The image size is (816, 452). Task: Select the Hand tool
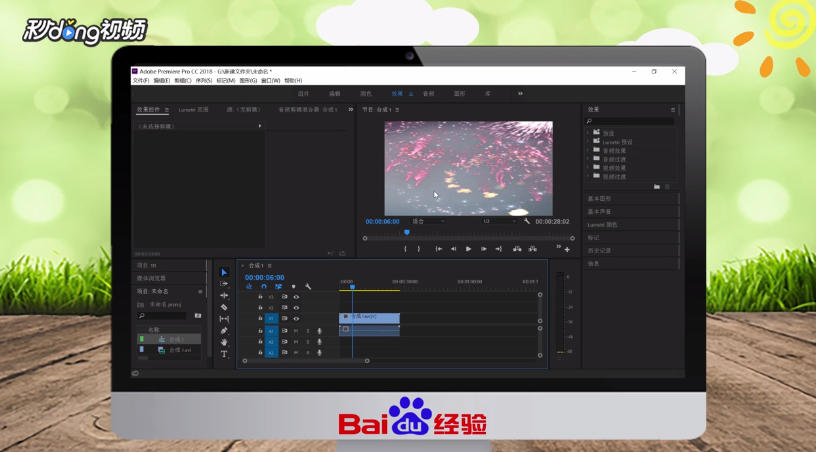point(224,342)
